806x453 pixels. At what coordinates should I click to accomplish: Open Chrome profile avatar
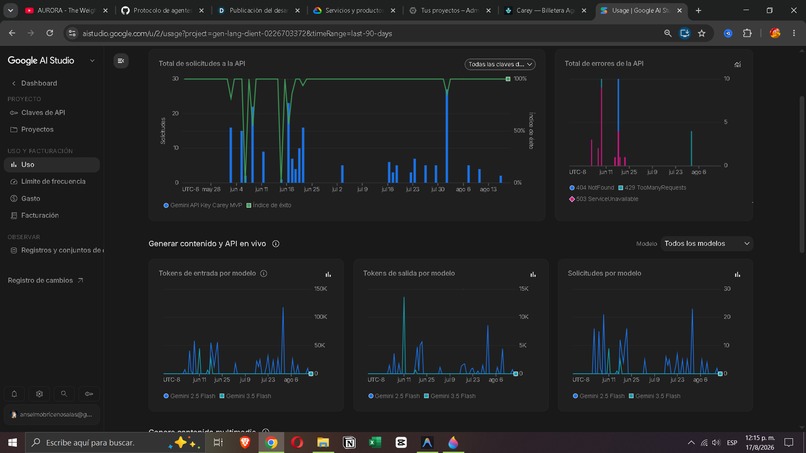tap(775, 33)
